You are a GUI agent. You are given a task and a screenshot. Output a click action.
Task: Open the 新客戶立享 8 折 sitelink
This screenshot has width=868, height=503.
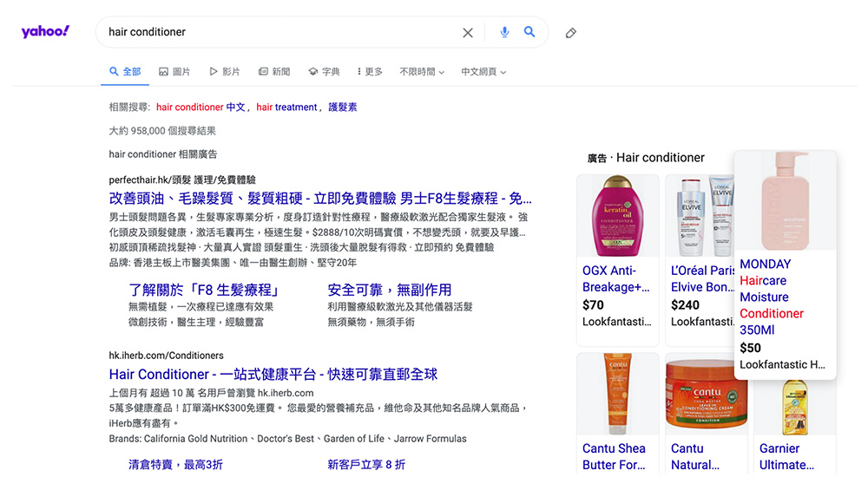click(x=366, y=464)
